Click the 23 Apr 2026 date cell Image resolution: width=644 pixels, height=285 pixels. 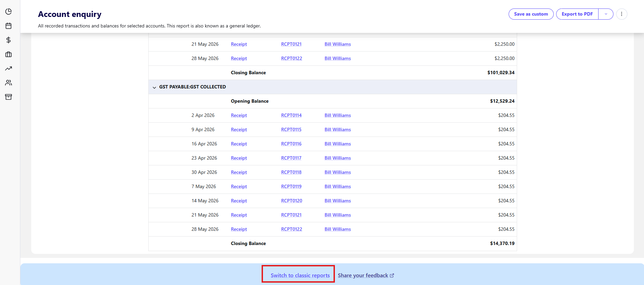point(204,158)
